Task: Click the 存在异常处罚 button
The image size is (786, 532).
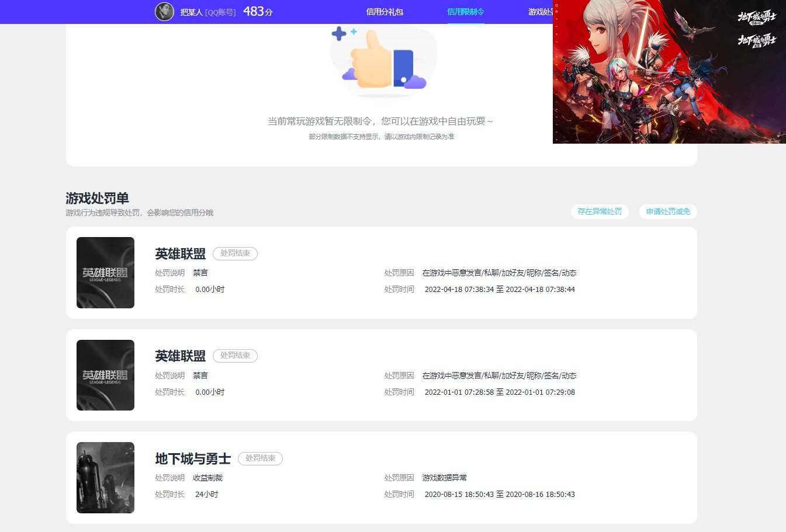Action: click(x=600, y=211)
